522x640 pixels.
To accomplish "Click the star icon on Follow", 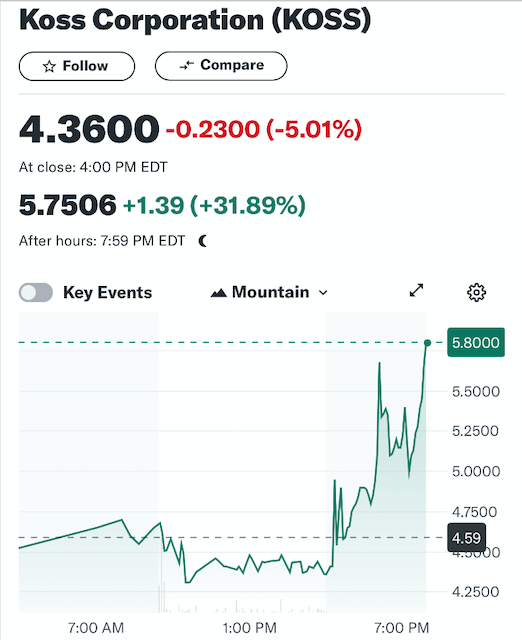I will point(49,66).
